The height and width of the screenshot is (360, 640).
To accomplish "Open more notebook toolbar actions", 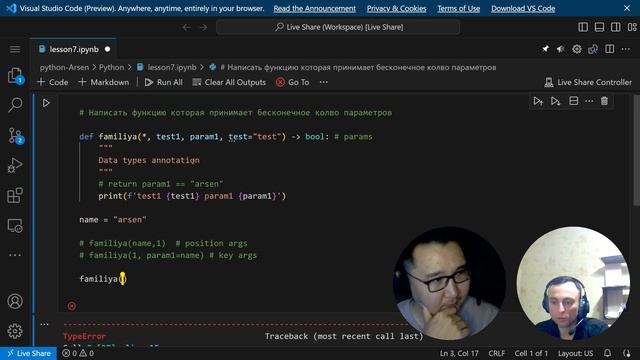I will [x=324, y=82].
